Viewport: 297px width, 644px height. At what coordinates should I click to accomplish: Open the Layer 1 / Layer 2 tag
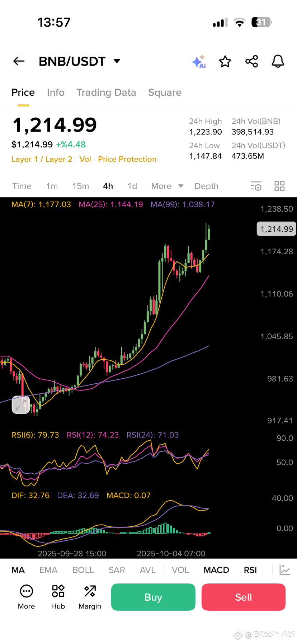click(x=42, y=159)
